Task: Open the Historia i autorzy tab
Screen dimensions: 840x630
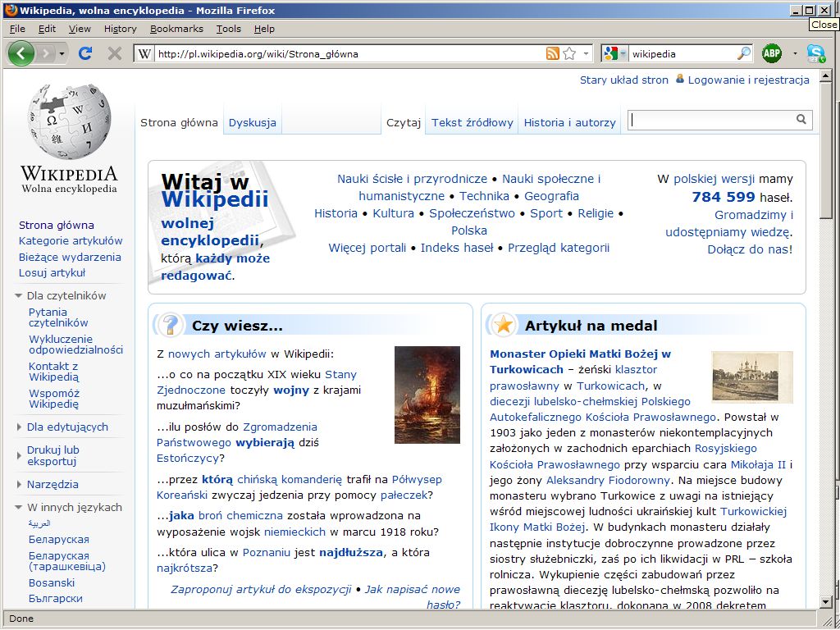Action: point(569,122)
